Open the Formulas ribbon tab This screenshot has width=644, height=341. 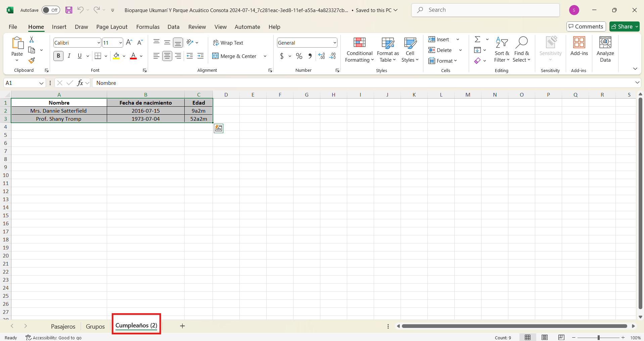click(148, 27)
